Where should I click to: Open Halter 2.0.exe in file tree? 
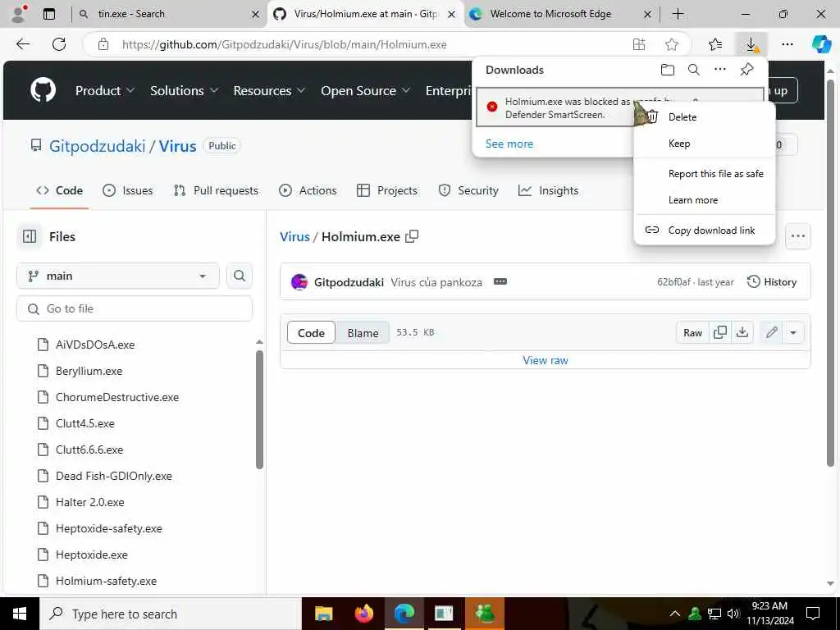click(90, 502)
